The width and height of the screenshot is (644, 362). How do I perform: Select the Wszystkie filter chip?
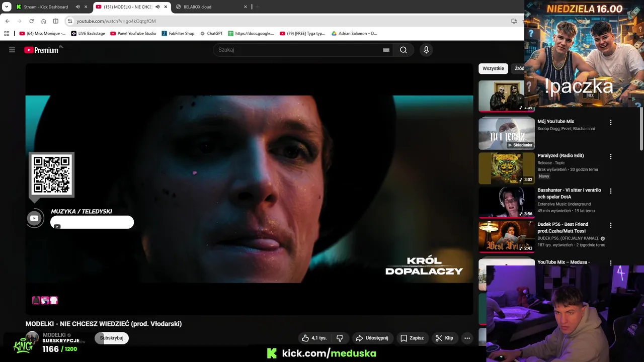point(493,68)
